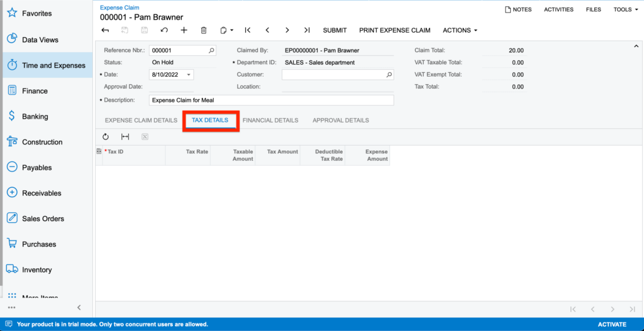Open the Date picker dropdown
The width and height of the screenshot is (644, 331).
tap(189, 75)
